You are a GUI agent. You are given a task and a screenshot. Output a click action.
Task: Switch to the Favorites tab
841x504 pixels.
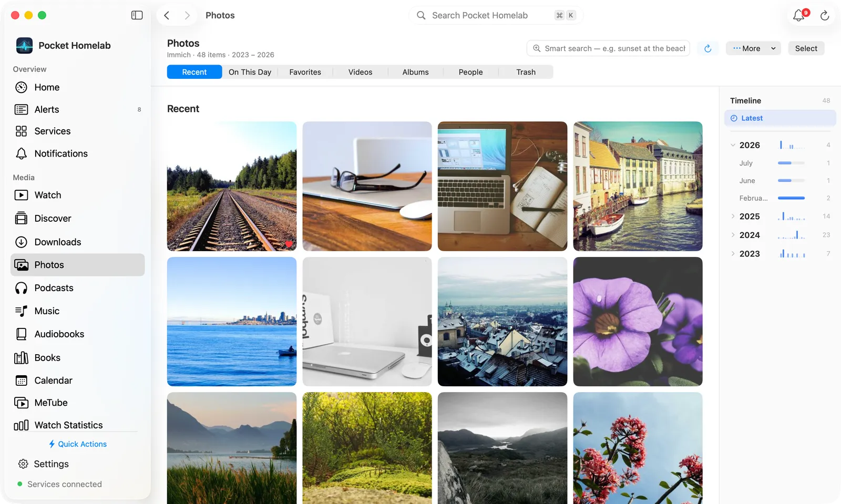pyautogui.click(x=305, y=72)
